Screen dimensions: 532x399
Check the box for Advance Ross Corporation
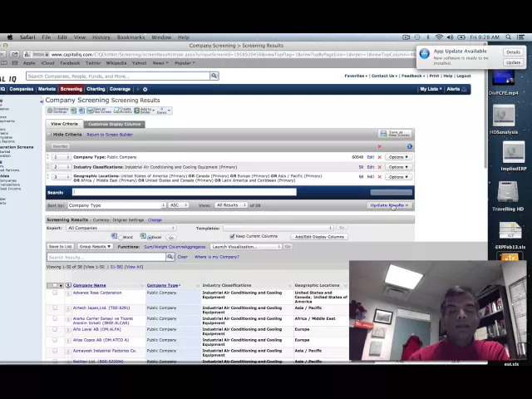(x=55, y=293)
